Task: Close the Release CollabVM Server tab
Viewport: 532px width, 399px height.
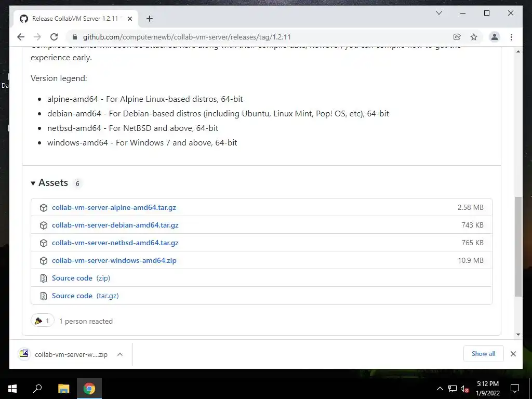Action: tap(129, 19)
